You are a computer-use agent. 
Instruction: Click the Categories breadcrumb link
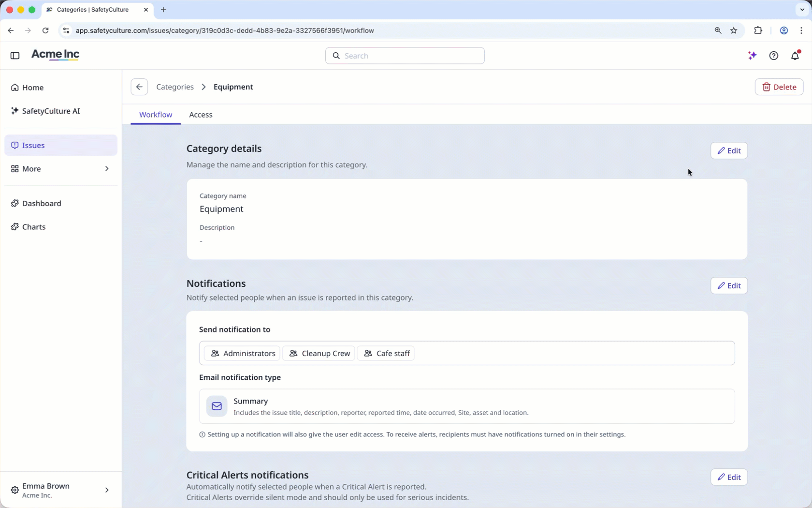(x=175, y=87)
